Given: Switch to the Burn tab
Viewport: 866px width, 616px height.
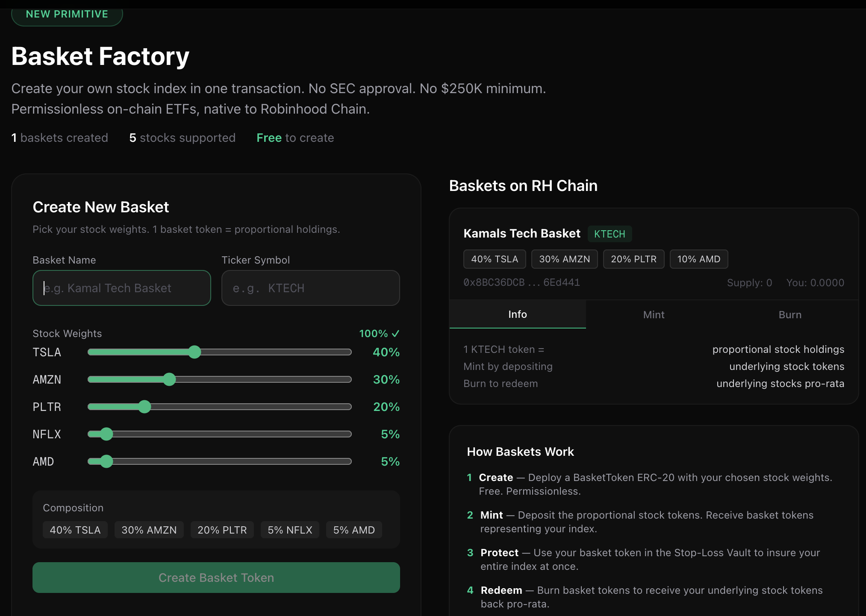Looking at the screenshot, I should pos(789,315).
